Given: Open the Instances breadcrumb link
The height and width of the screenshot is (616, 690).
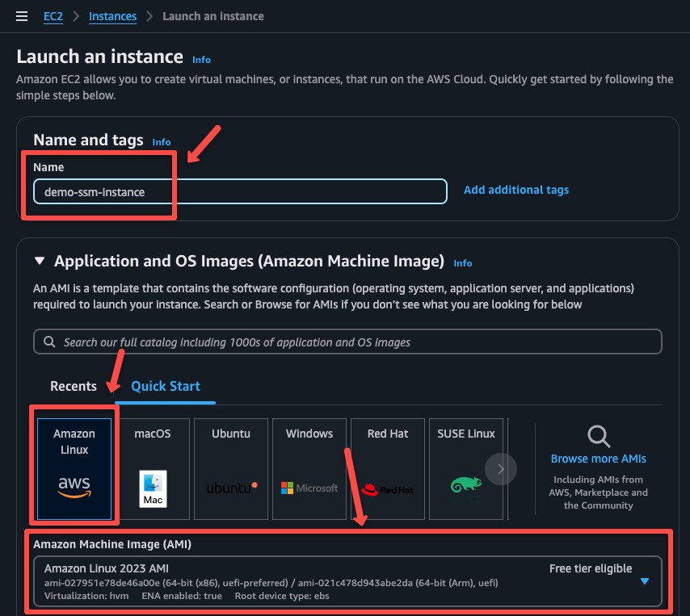Looking at the screenshot, I should 112,16.
